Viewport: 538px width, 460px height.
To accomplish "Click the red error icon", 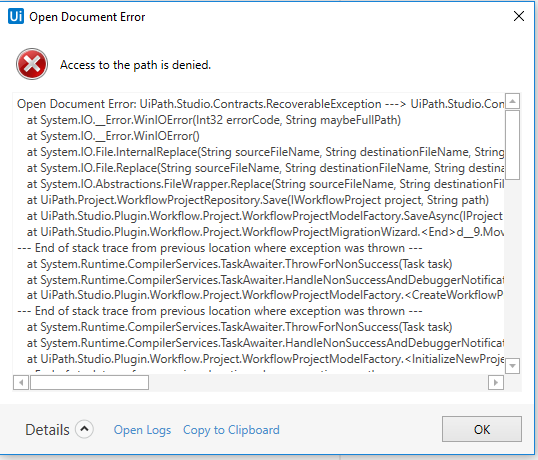I will click(32, 64).
